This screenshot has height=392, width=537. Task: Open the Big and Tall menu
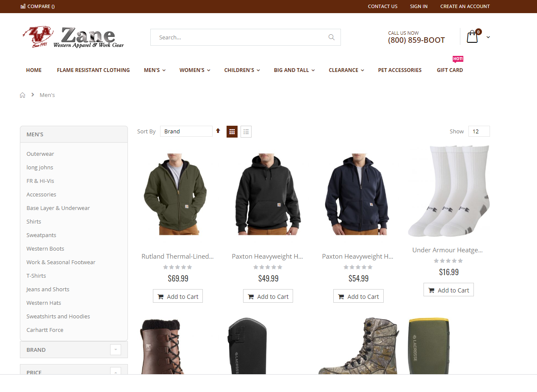[294, 70]
